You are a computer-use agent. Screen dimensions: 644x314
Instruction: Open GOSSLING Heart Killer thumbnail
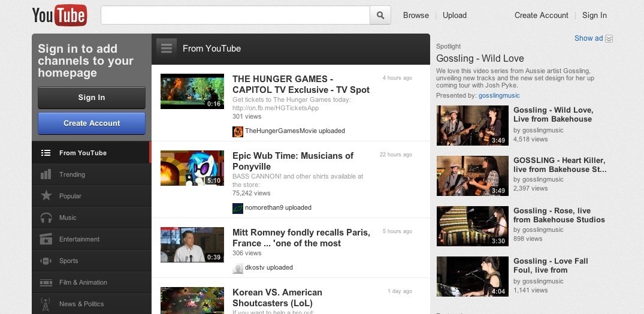click(472, 176)
